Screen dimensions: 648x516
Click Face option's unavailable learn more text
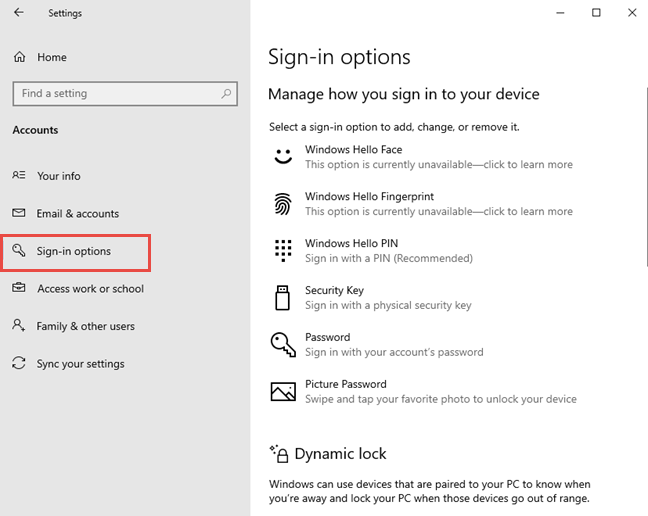point(439,164)
